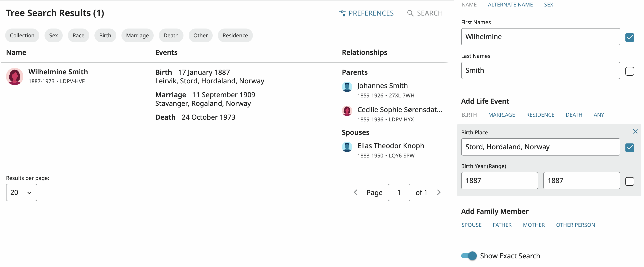
Task: Uncheck the First Names exact checkbox
Action: (630, 38)
